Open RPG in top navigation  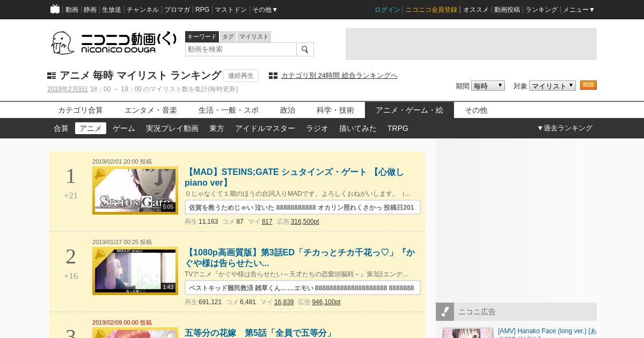tap(202, 10)
